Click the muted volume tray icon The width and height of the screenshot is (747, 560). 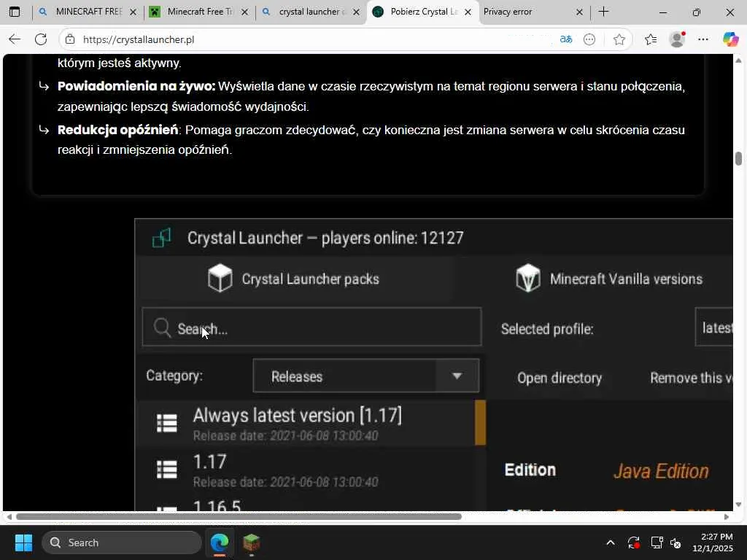pyautogui.click(x=676, y=542)
